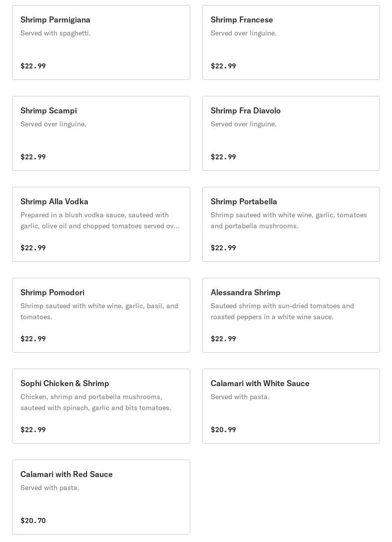Select Calamari with White Sauce
The height and width of the screenshot is (542, 392).
(260, 384)
